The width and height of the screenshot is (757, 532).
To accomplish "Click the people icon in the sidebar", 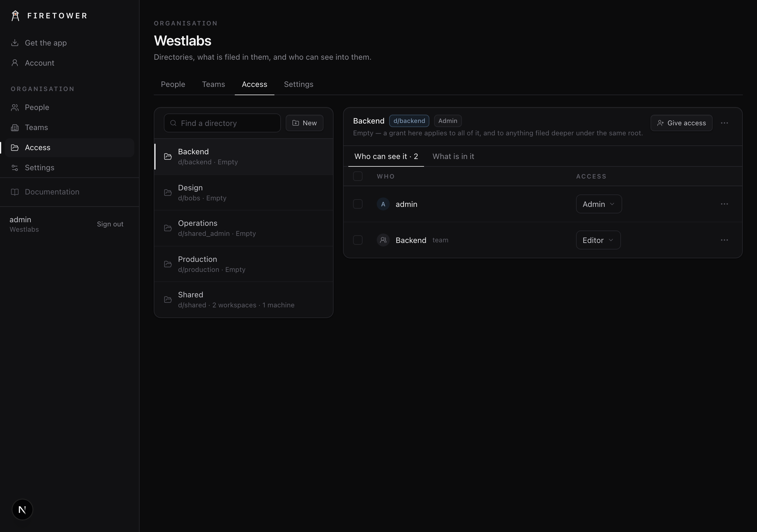I will (14, 108).
